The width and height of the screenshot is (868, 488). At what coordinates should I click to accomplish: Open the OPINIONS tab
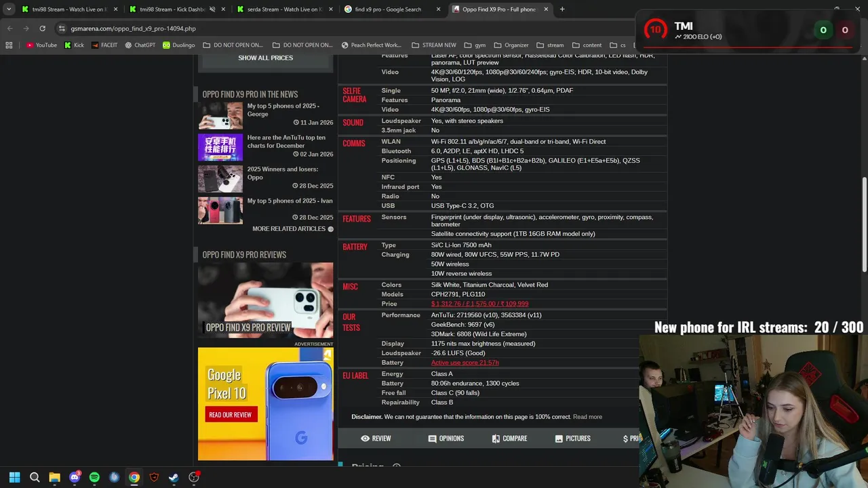(446, 439)
